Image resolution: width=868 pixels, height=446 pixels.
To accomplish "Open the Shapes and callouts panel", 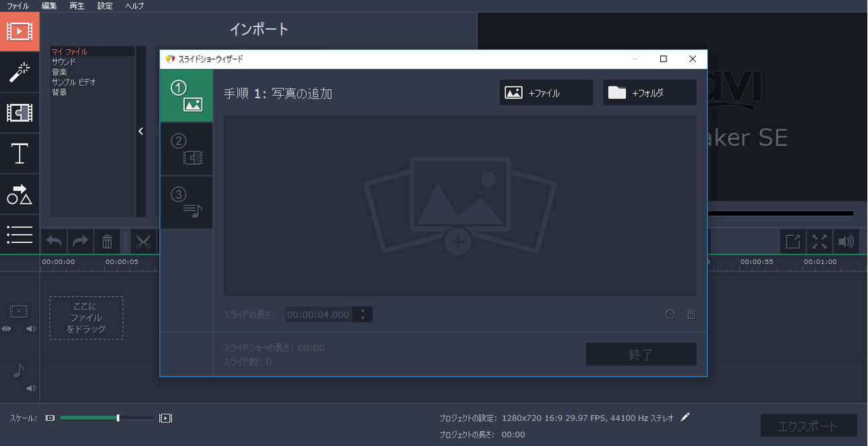I will pyautogui.click(x=20, y=194).
